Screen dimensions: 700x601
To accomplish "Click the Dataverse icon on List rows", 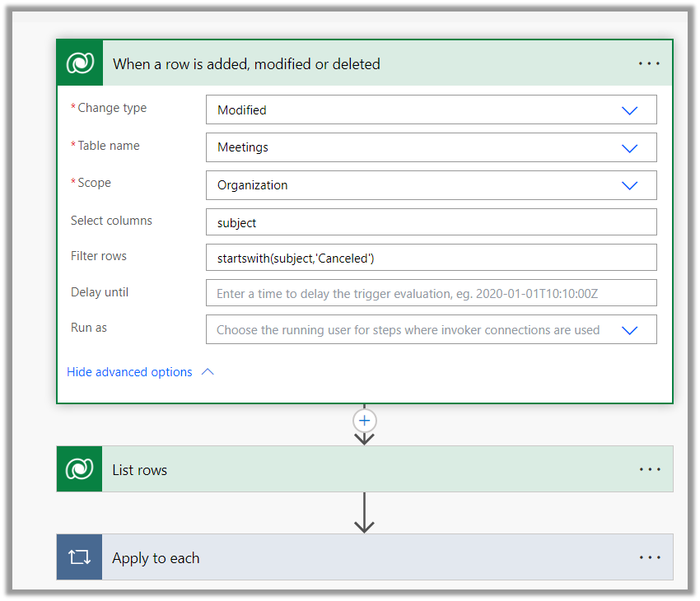I will point(80,469).
